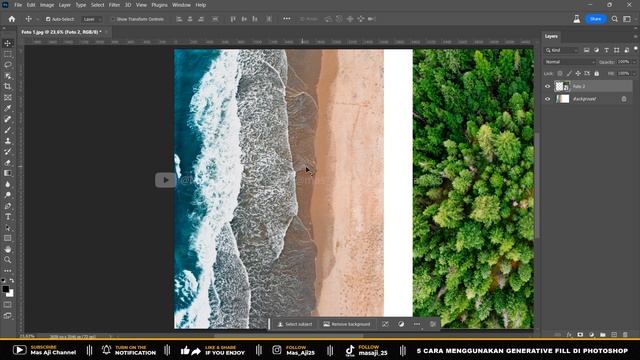
Task: Select the Zoom tool
Action: [8, 260]
